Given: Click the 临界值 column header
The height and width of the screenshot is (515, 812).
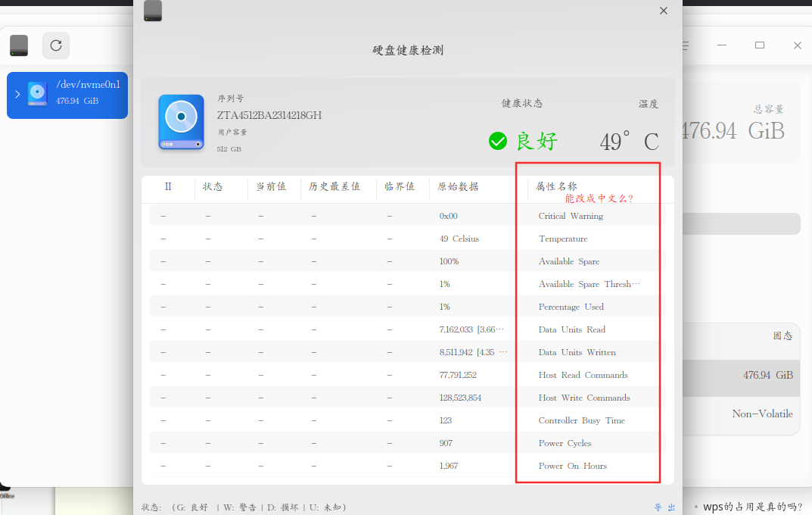Looking at the screenshot, I should [x=400, y=186].
